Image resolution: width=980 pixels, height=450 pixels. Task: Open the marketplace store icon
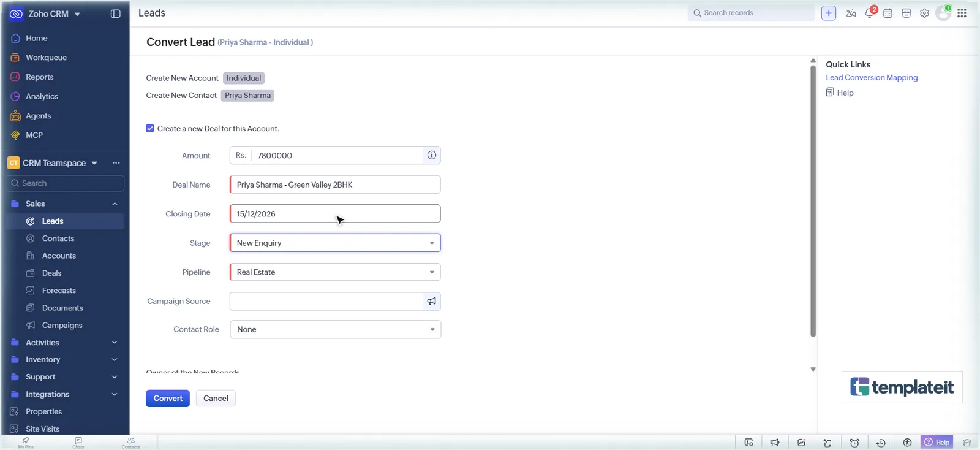(907, 13)
